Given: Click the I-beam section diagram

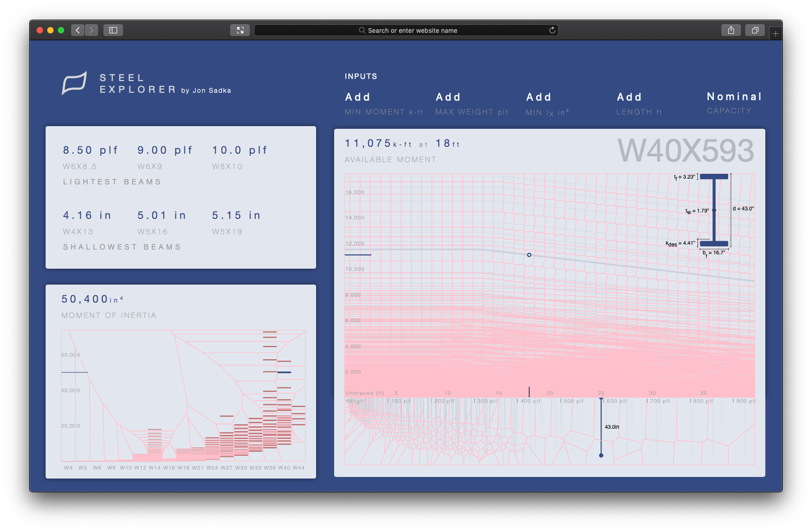Looking at the screenshot, I should point(714,210).
